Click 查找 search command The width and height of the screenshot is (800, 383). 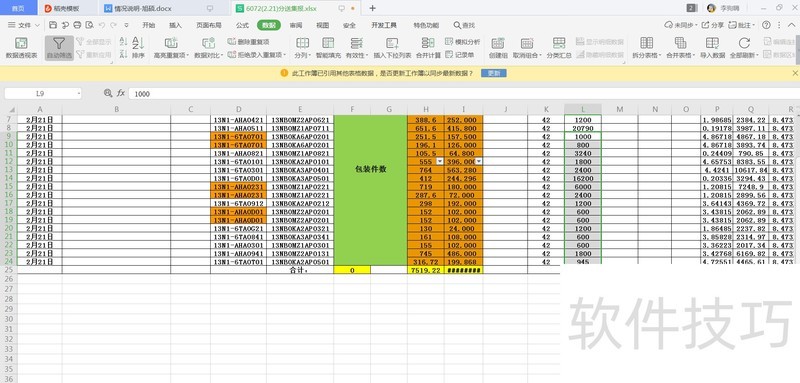464,25
